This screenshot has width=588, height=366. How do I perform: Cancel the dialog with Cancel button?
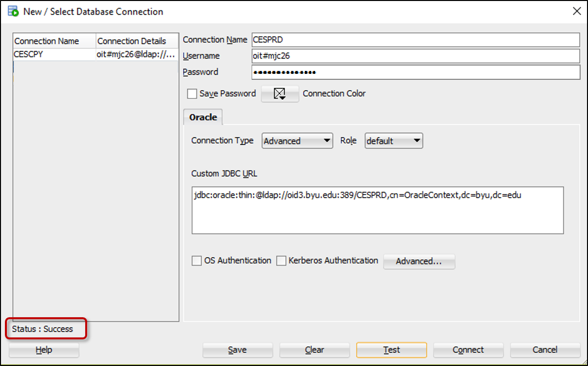click(x=545, y=350)
